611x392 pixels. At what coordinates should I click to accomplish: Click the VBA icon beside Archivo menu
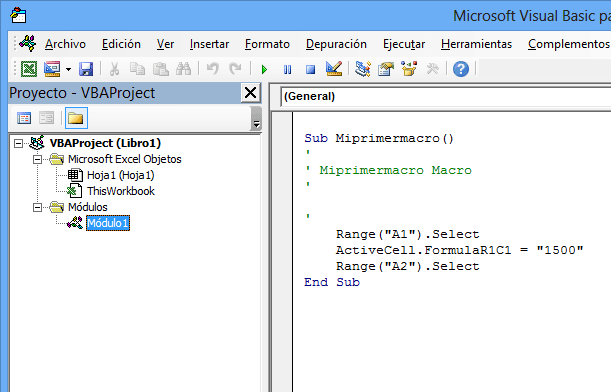click(28, 43)
